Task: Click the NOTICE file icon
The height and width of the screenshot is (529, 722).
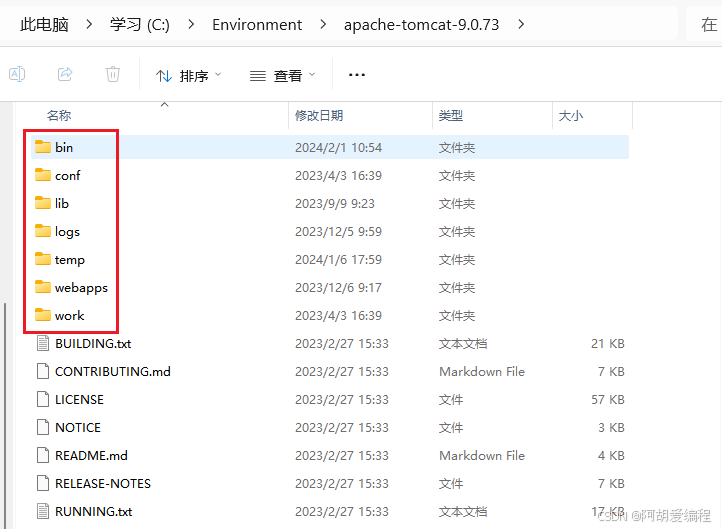Action: coord(43,427)
